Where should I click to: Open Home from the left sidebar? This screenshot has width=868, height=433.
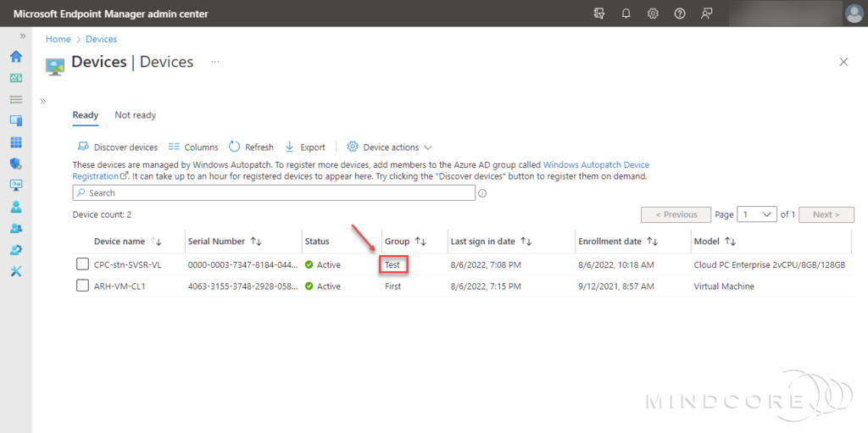click(x=15, y=57)
